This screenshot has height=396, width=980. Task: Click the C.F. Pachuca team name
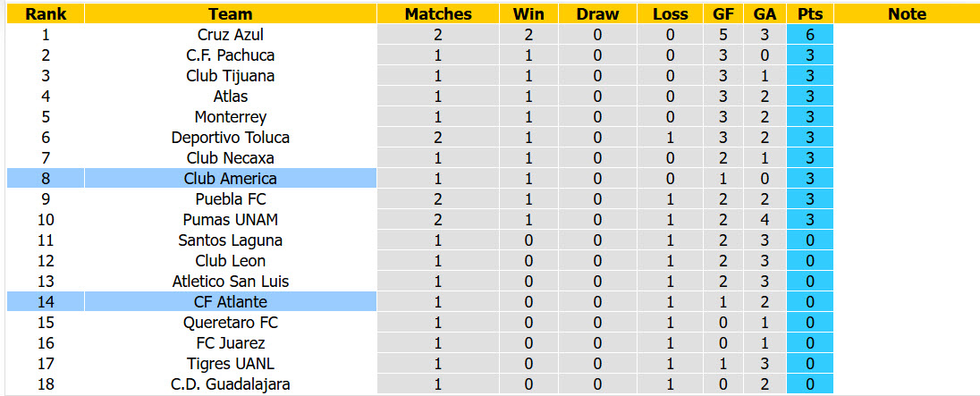[231, 55]
